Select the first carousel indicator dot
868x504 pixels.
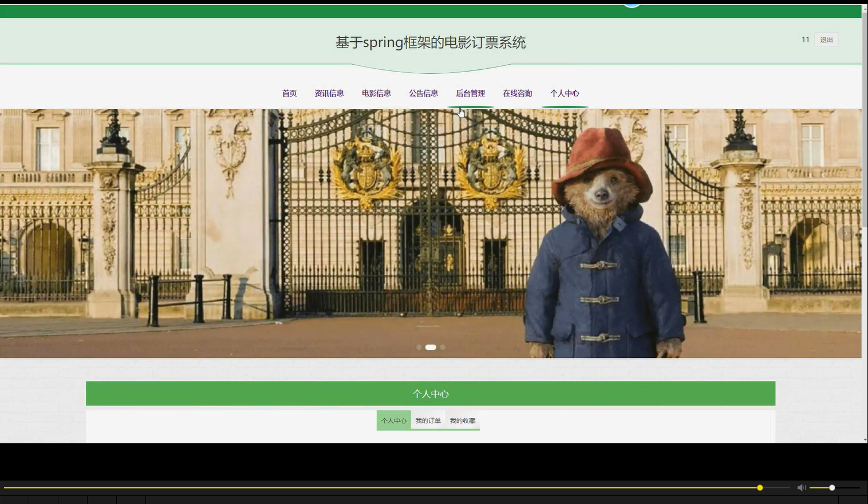(419, 347)
